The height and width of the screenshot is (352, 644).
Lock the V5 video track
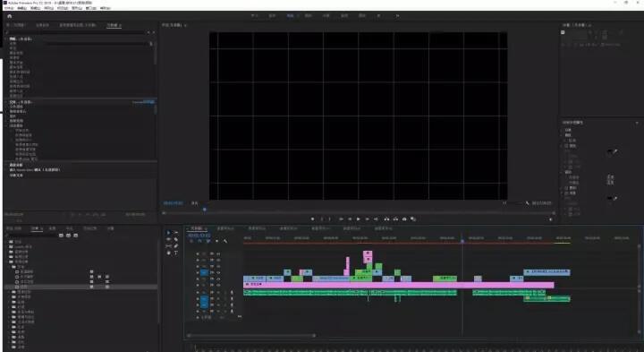[198, 261]
